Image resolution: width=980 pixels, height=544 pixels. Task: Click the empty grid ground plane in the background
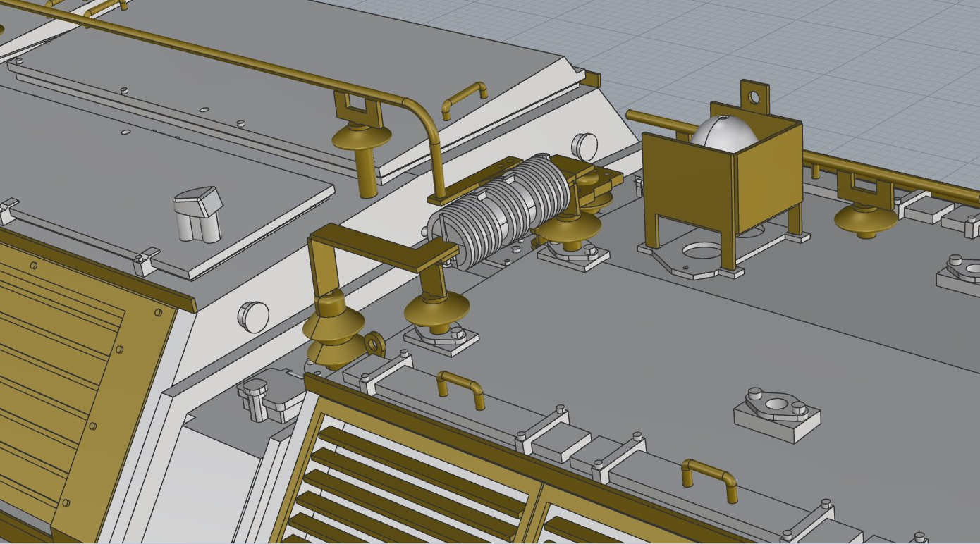[846, 49]
